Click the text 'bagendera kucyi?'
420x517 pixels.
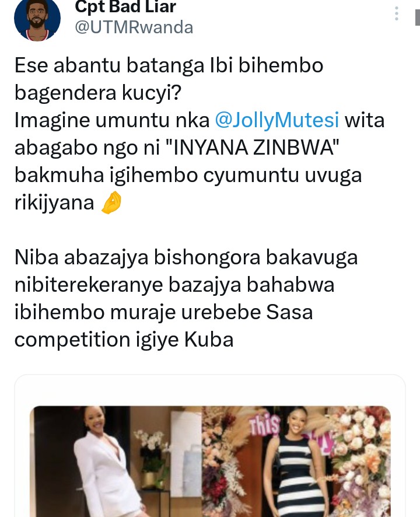pyautogui.click(x=98, y=93)
